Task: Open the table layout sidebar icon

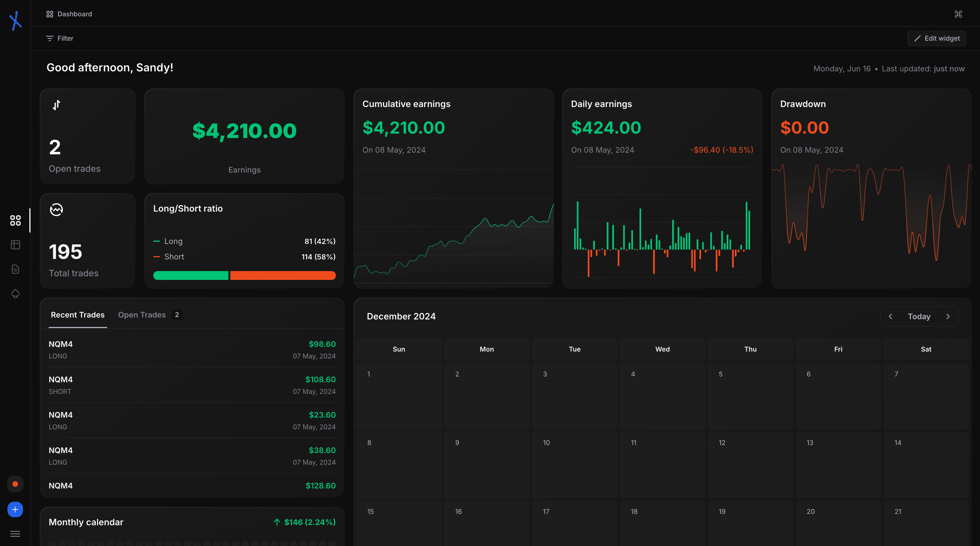Action: pyautogui.click(x=15, y=245)
